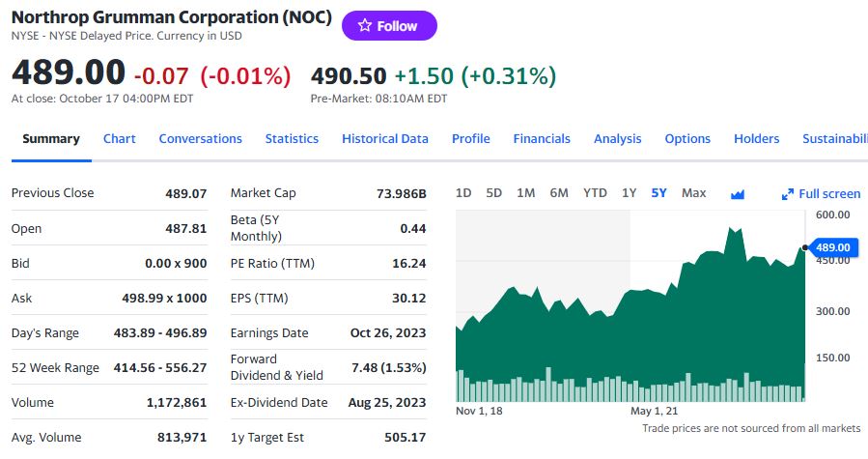This screenshot has width=868, height=459.
Task: Follow Northrop Grumman stock
Action: point(389,25)
